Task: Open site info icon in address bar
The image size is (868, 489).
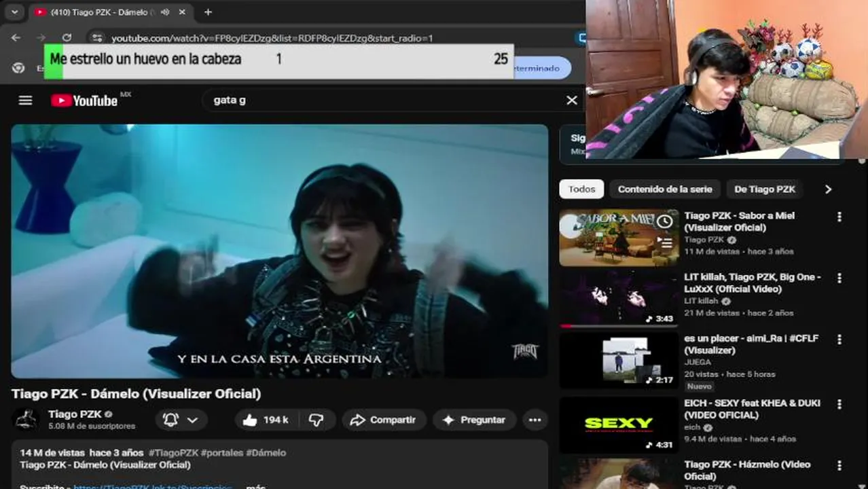Action: click(x=97, y=38)
